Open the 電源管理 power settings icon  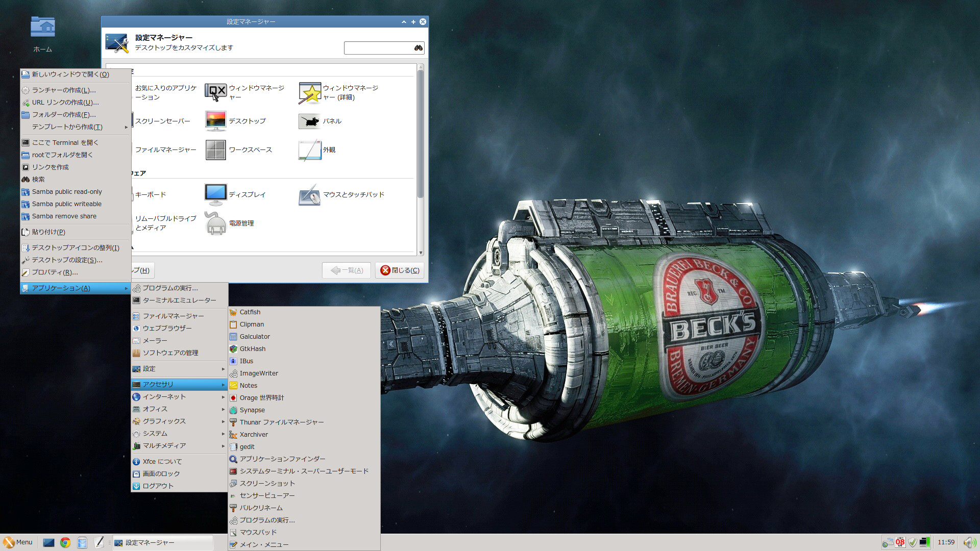click(215, 223)
